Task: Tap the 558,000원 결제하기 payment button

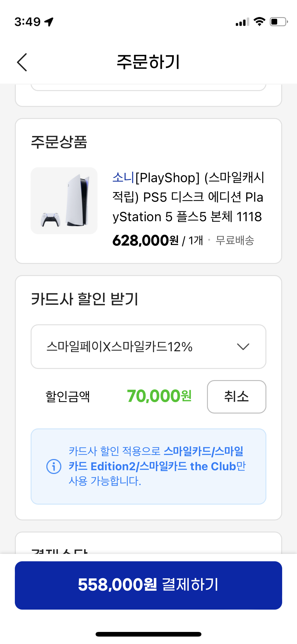Action: 148,585
